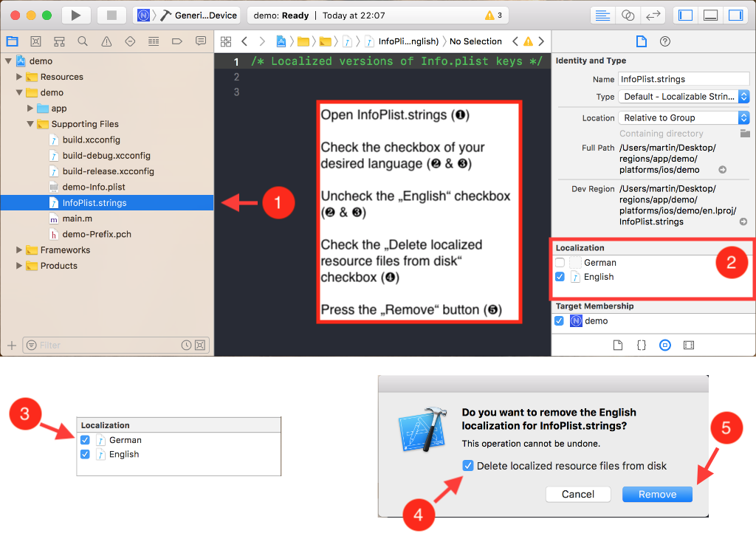Check the German localization checkbox in inspector

tap(560, 263)
